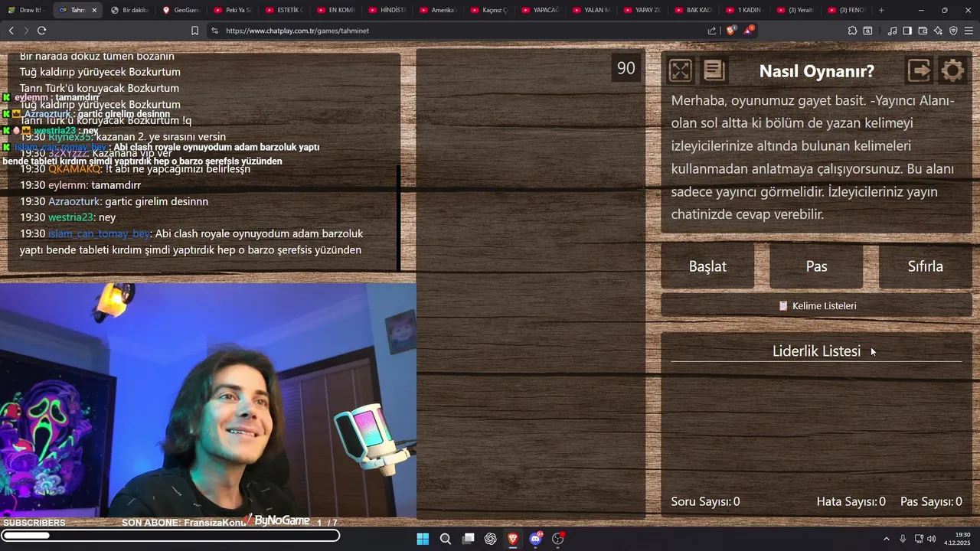This screenshot has height=551, width=980.
Task: Switch to the Bir dakika tab
Action: click(x=129, y=10)
